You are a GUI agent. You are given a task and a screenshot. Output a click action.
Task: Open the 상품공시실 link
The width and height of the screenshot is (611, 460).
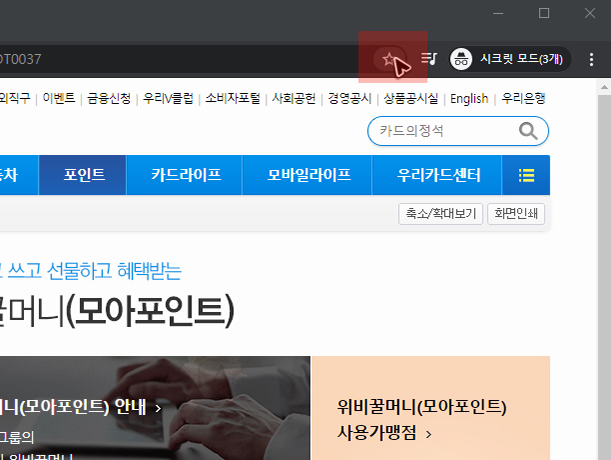coord(411,98)
